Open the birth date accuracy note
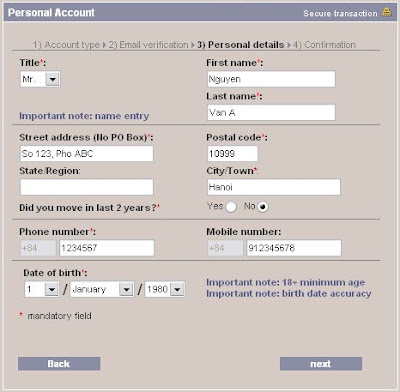The image size is (400, 392). pos(289,294)
